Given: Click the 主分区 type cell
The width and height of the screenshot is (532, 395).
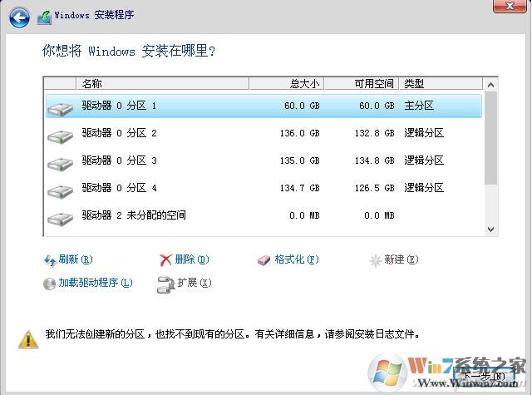Looking at the screenshot, I should point(419,106).
